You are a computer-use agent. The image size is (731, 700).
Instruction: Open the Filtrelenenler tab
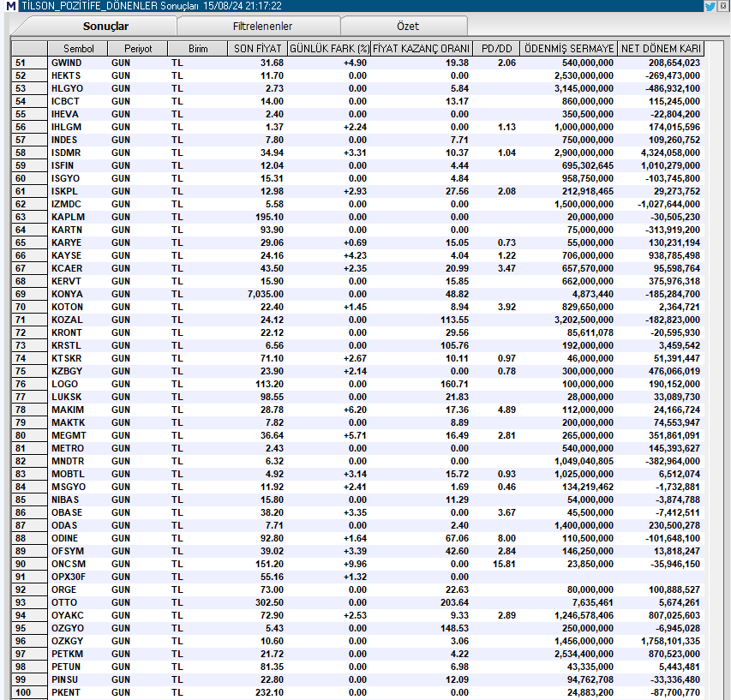262,26
